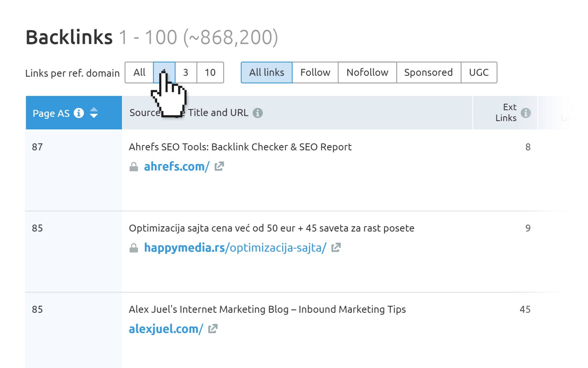The width and height of the screenshot is (588, 368).
Task: Toggle the Nofollow links filter
Action: pos(367,72)
